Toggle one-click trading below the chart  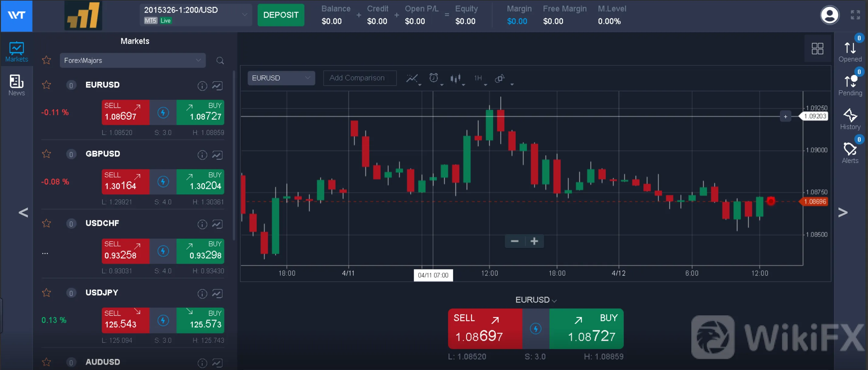tap(536, 329)
